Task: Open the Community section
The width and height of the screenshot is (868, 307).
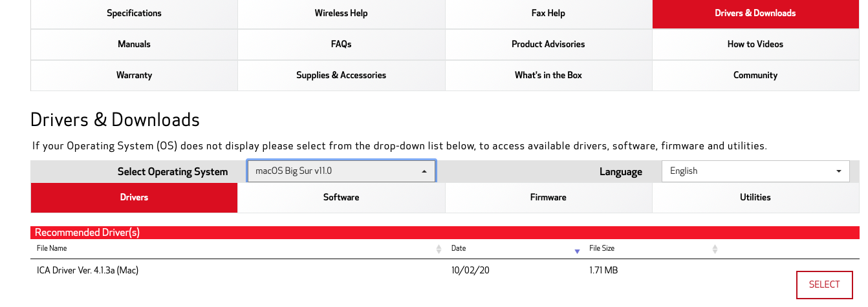Action: tap(755, 75)
